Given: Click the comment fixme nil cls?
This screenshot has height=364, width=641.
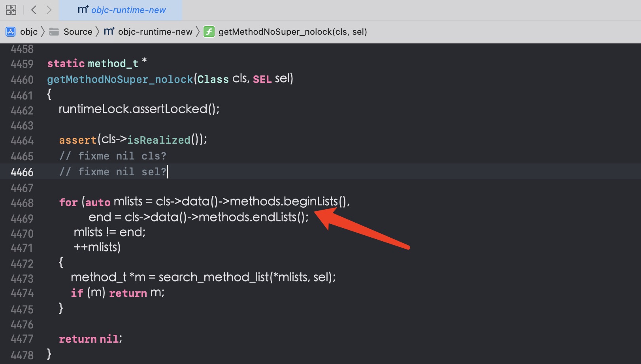Looking at the screenshot, I should pos(113,156).
